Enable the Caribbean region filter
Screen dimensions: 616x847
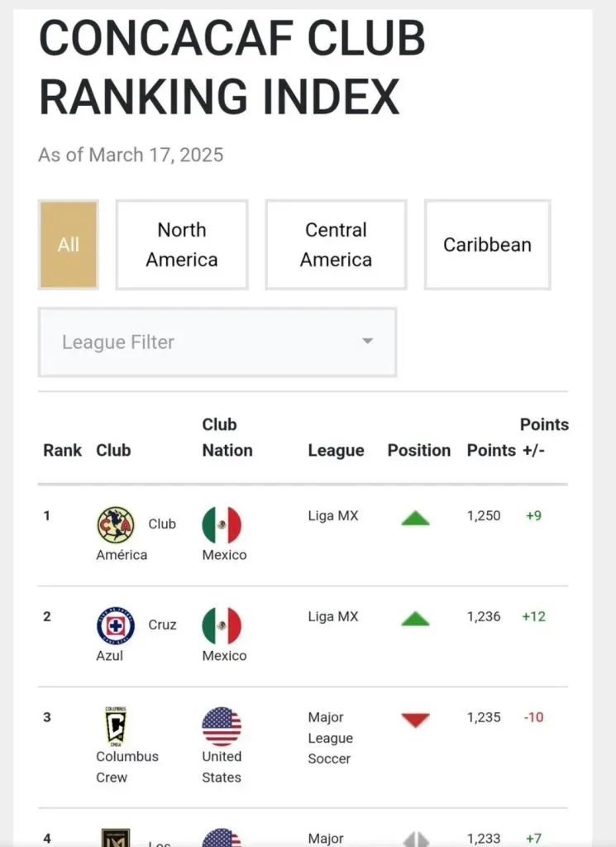pyautogui.click(x=486, y=245)
